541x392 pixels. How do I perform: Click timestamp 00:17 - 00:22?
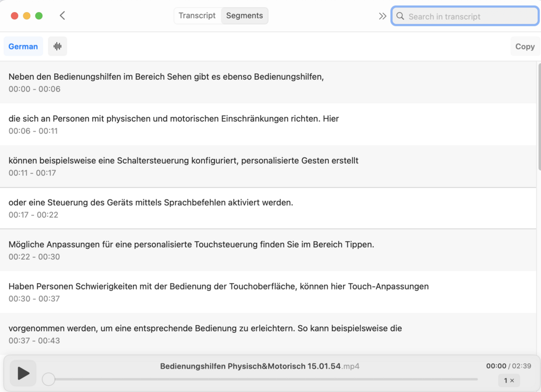tap(33, 215)
